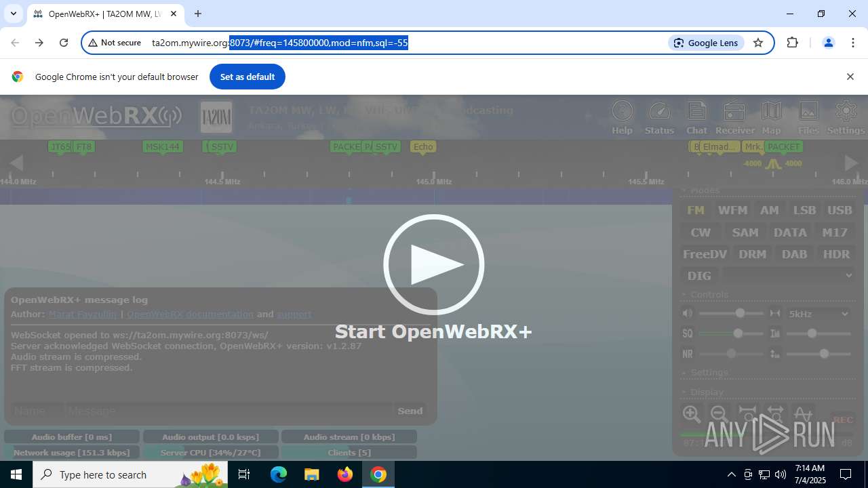This screenshot has height=488, width=868.
Task: Toggle the REC record button
Action: (842, 420)
